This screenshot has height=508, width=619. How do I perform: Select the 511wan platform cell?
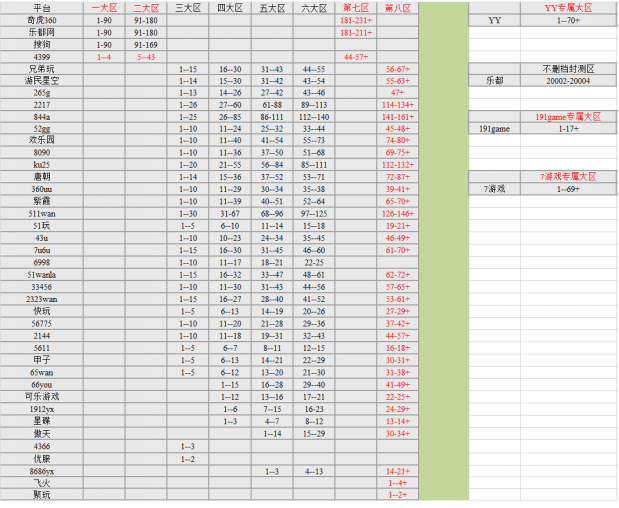(x=42, y=213)
